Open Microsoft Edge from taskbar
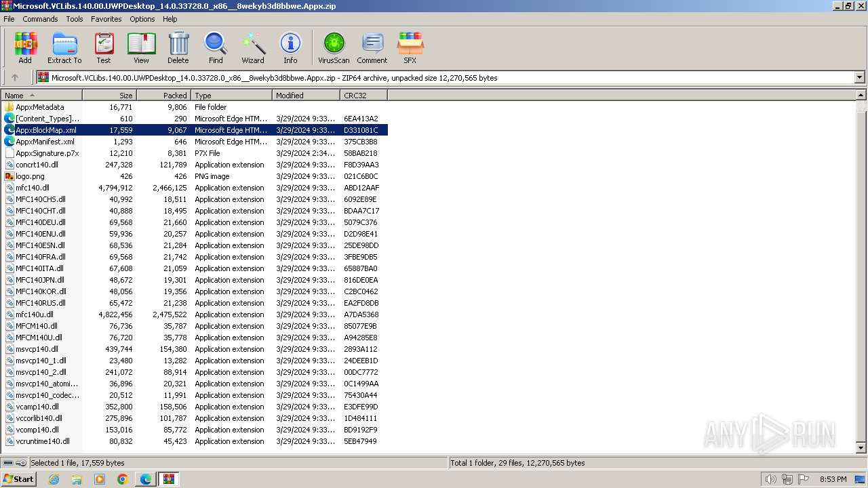 (146, 479)
